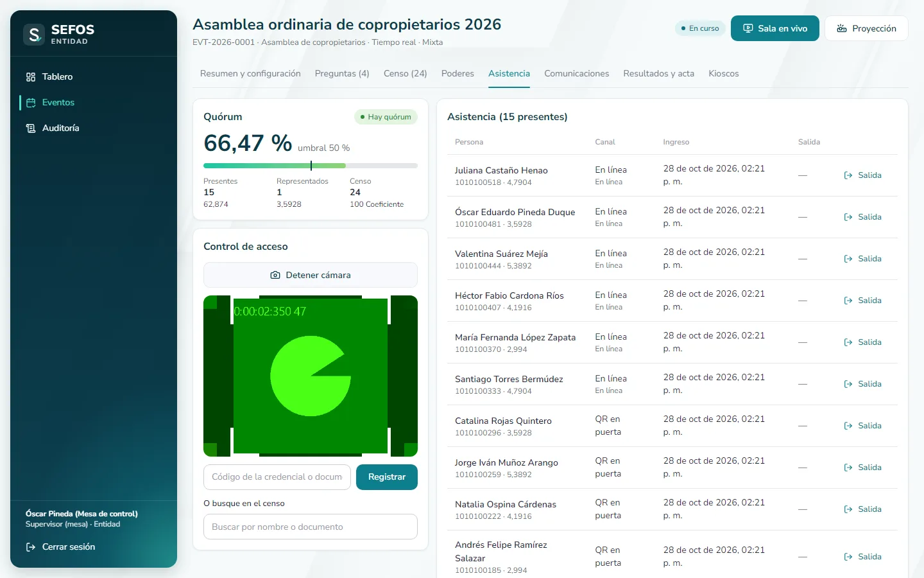Open the Comunicaciones tab
Screen dimensions: 924x578
(577, 74)
